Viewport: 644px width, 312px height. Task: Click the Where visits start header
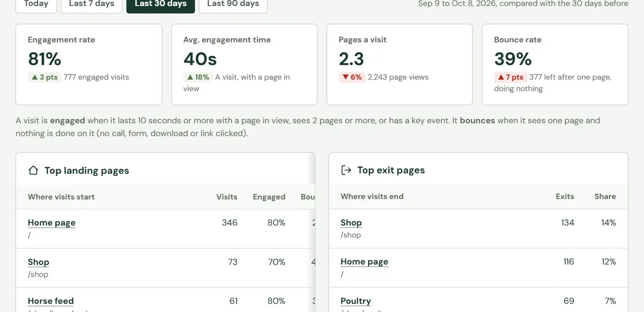point(61,197)
